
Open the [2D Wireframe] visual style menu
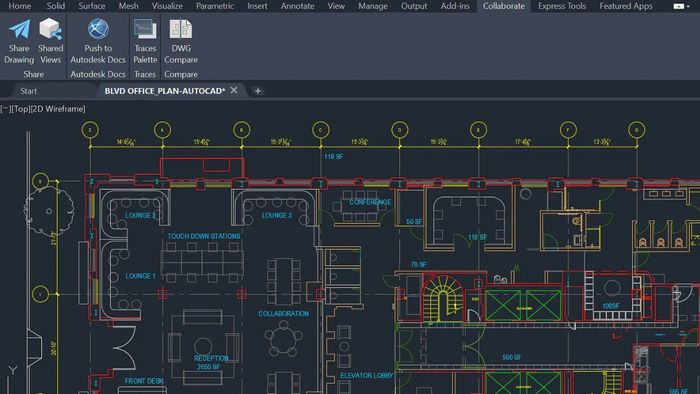(58, 109)
